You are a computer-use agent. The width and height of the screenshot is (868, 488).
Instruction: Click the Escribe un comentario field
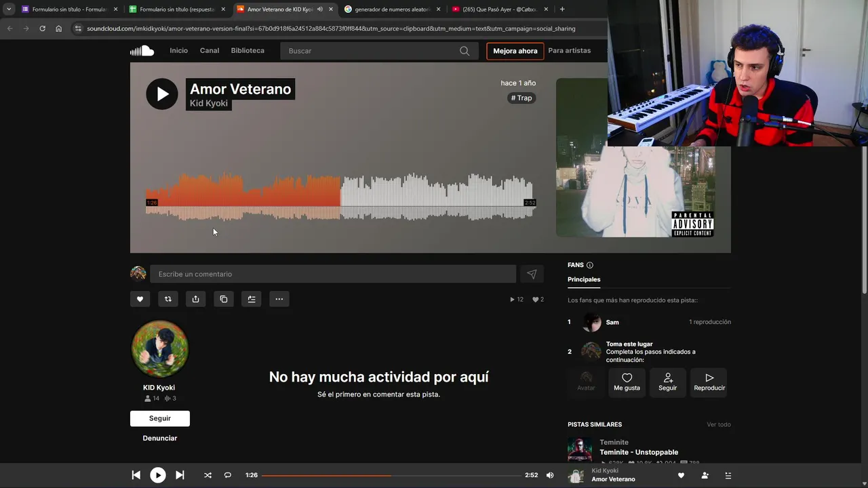(x=333, y=274)
